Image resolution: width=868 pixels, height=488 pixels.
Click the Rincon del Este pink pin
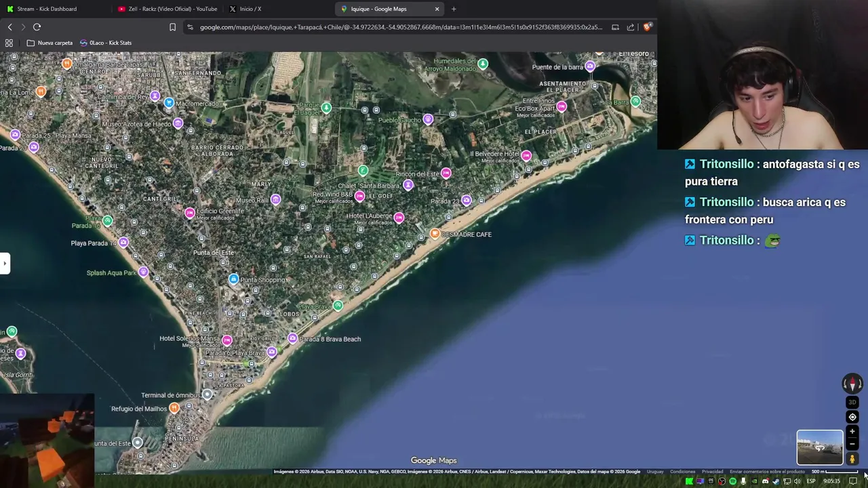click(x=446, y=173)
